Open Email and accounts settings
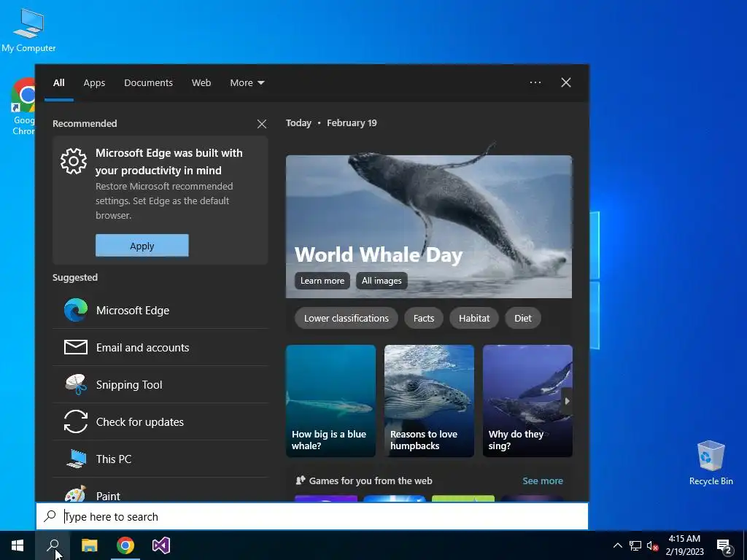Viewport: 747px width, 560px height. coord(160,348)
